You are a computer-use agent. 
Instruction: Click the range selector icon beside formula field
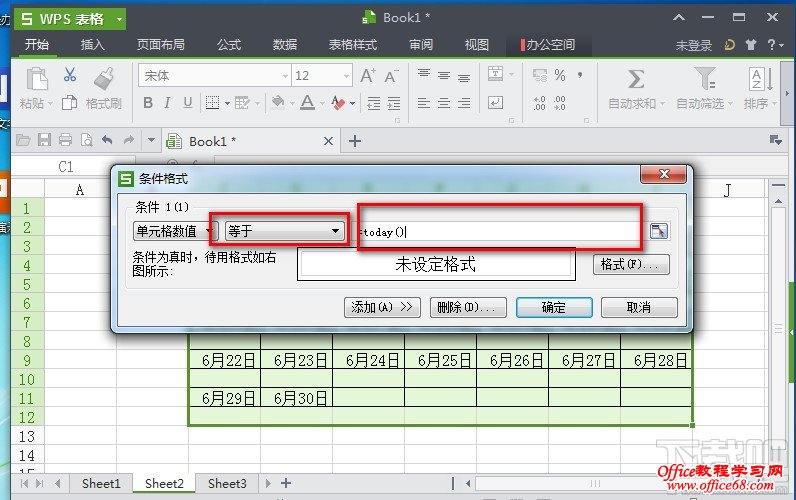[658, 231]
